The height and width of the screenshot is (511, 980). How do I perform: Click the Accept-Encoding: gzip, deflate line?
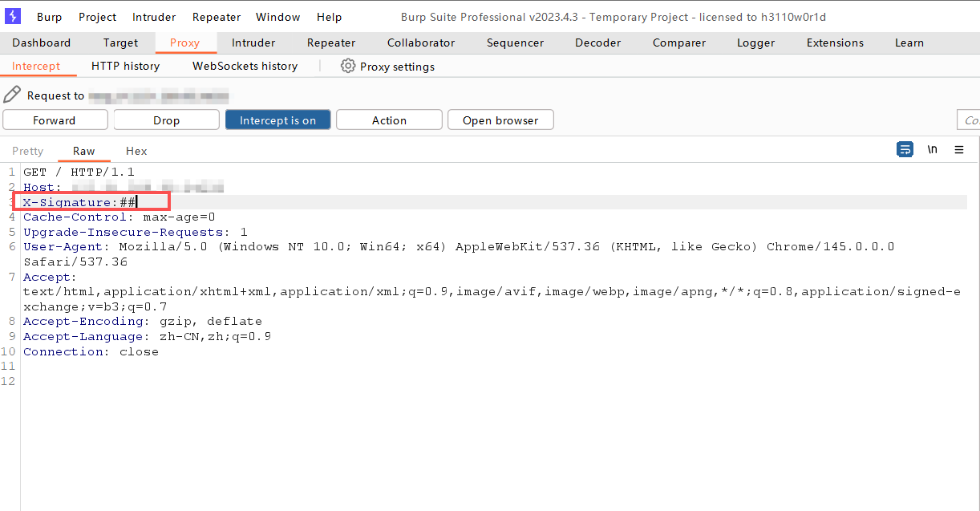(143, 321)
